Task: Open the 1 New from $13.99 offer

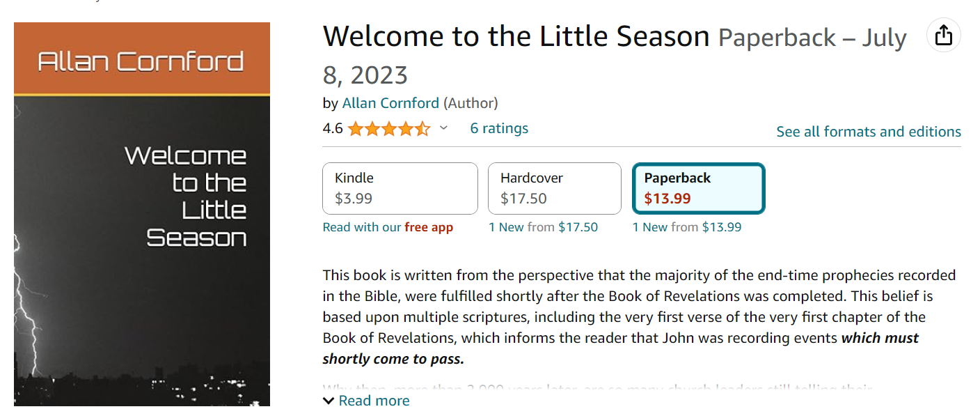Action: [687, 227]
